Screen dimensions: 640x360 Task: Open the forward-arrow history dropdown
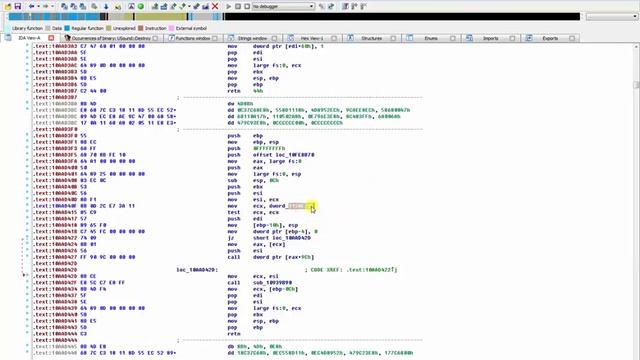pyautogui.click(x=52, y=7)
